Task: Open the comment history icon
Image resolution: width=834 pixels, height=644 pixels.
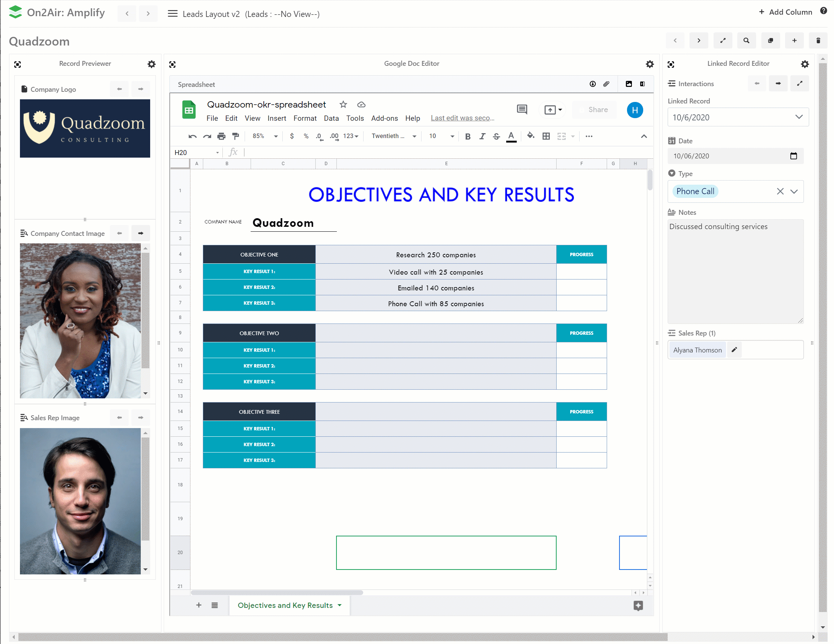Action: click(522, 109)
